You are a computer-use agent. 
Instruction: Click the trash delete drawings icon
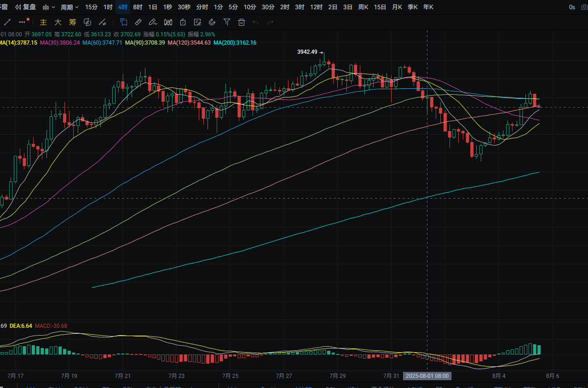(x=242, y=22)
